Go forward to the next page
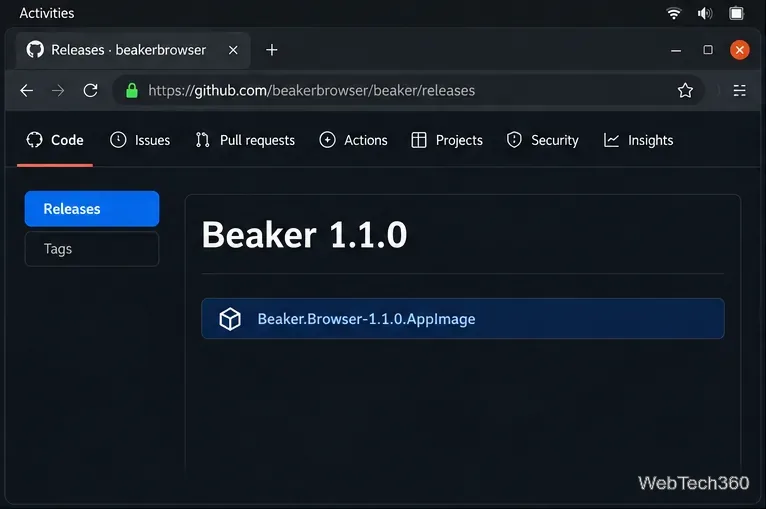Viewport: 766px width, 509px height. (x=58, y=90)
